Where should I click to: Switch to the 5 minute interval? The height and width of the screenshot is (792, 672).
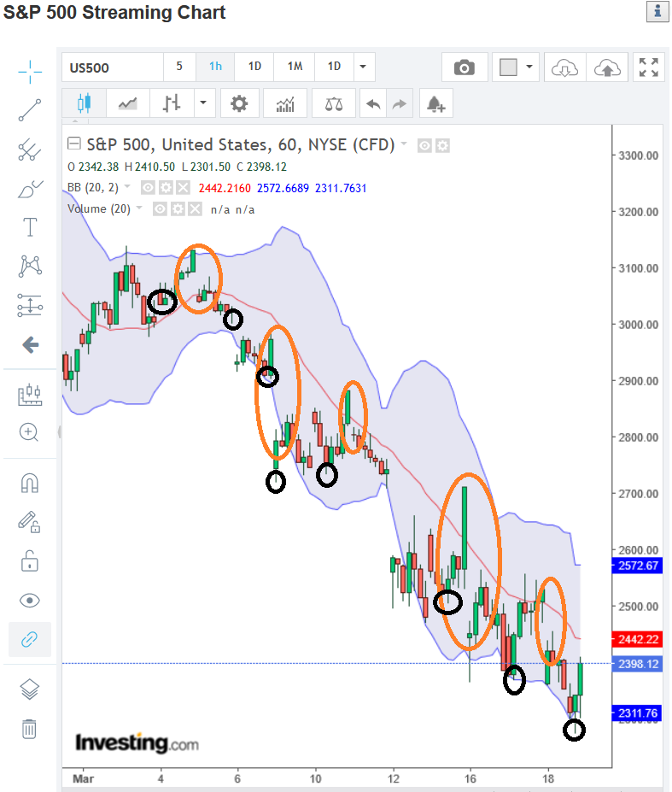[179, 67]
